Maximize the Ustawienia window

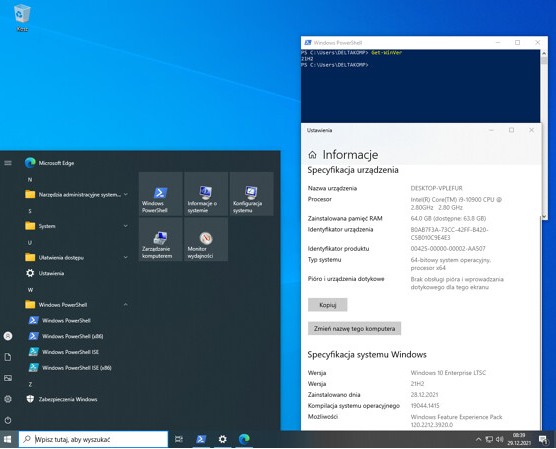[511, 130]
